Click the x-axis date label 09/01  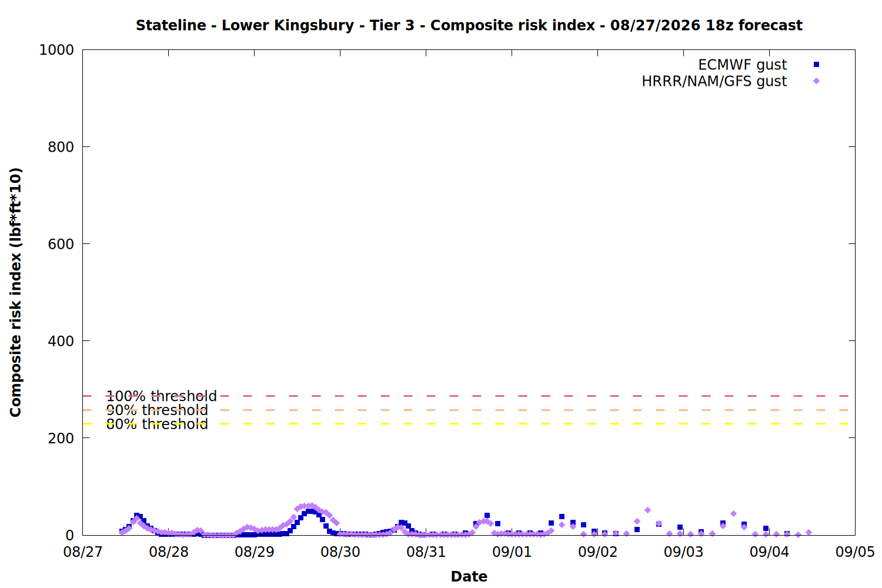[512, 552]
